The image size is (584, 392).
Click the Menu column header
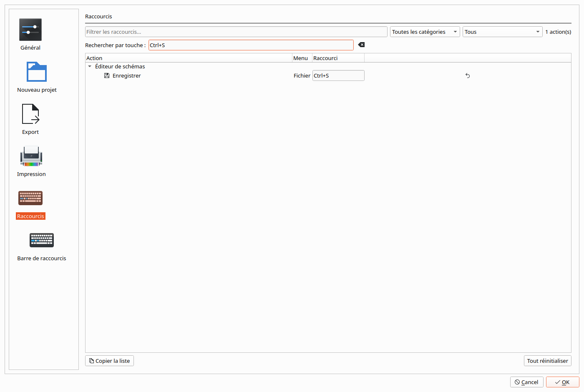(x=302, y=58)
